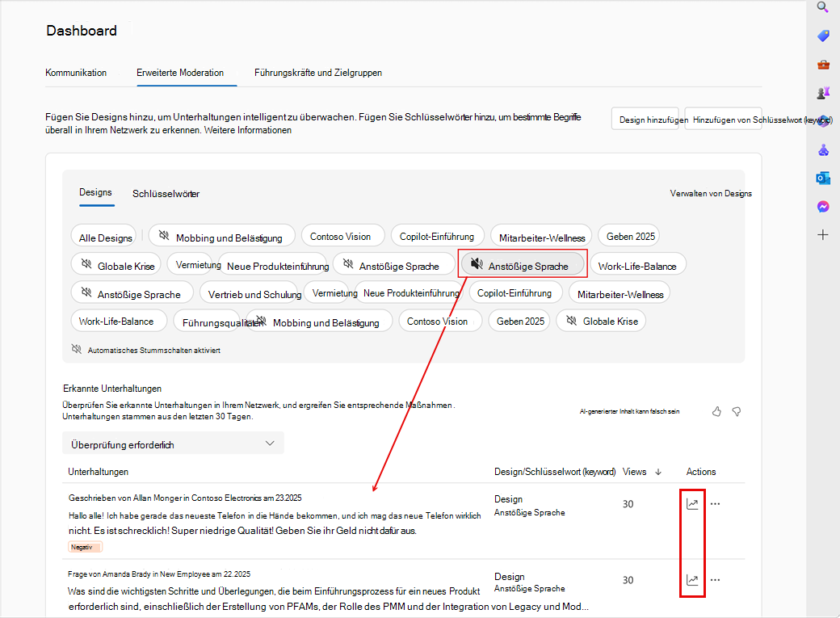Give thumbs down on AI-generated content

736,411
